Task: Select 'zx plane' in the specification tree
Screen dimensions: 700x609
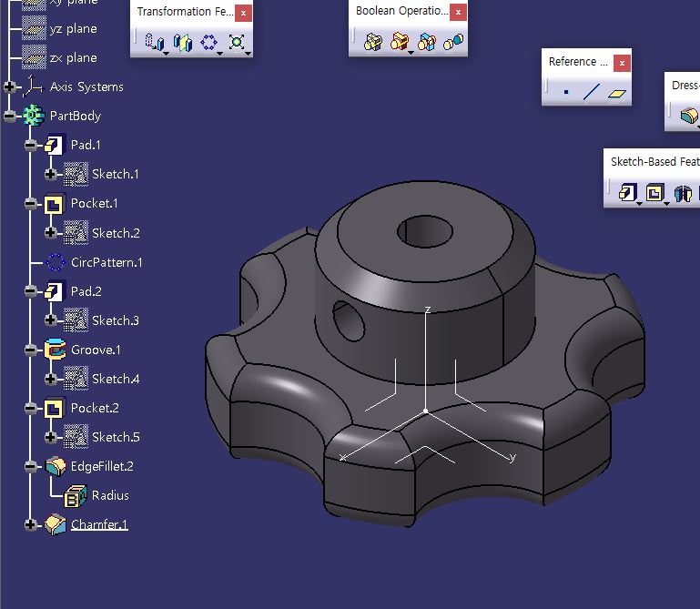Action: click(73, 57)
